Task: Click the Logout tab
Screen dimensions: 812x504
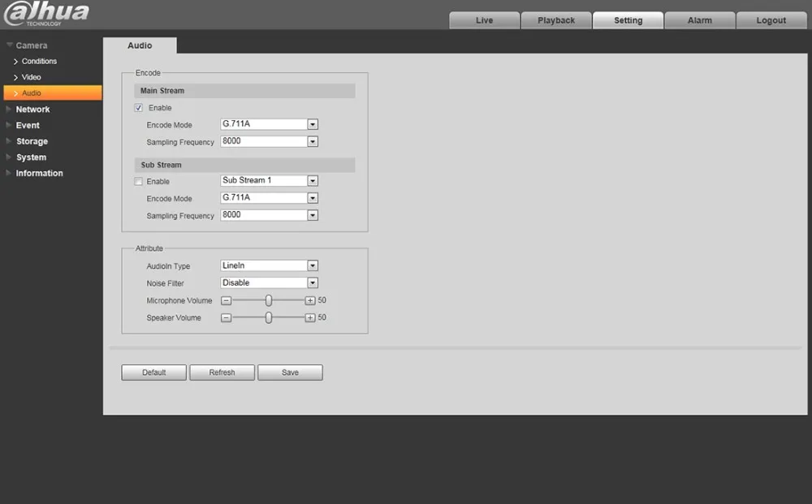Action: 771,20
